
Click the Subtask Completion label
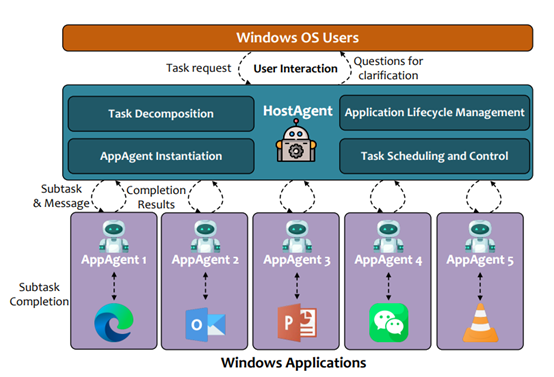pos(39,294)
